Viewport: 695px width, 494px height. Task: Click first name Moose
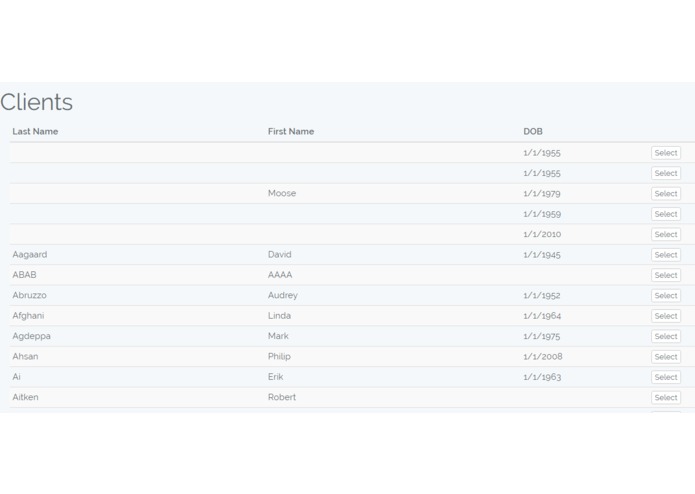282,194
